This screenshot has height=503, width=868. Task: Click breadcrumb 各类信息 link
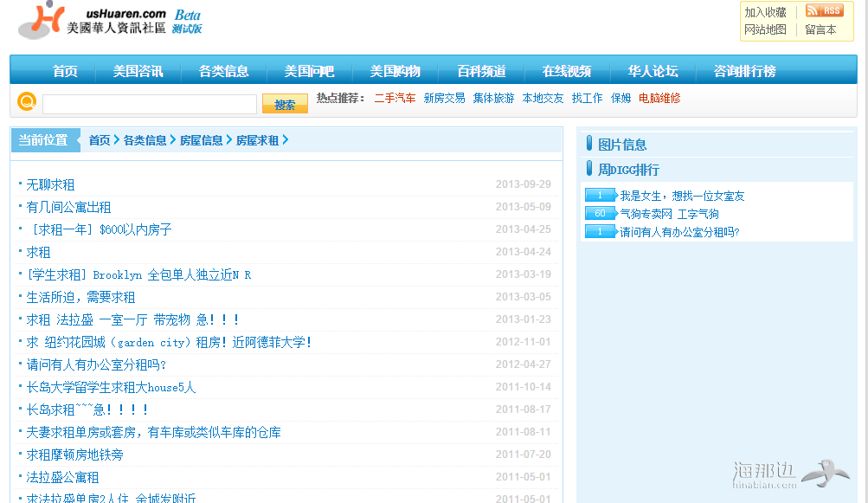(x=145, y=140)
